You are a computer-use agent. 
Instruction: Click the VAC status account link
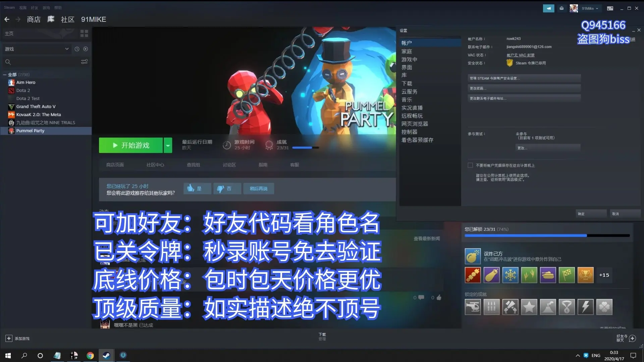pyautogui.click(x=521, y=55)
